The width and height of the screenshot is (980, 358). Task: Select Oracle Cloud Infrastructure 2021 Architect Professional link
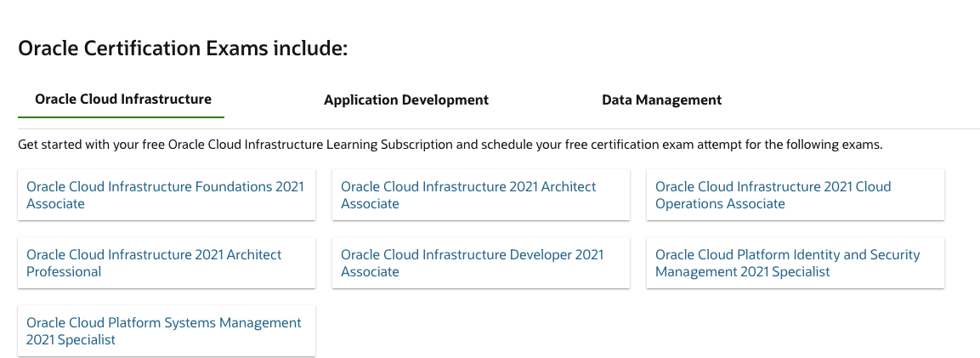pos(154,255)
